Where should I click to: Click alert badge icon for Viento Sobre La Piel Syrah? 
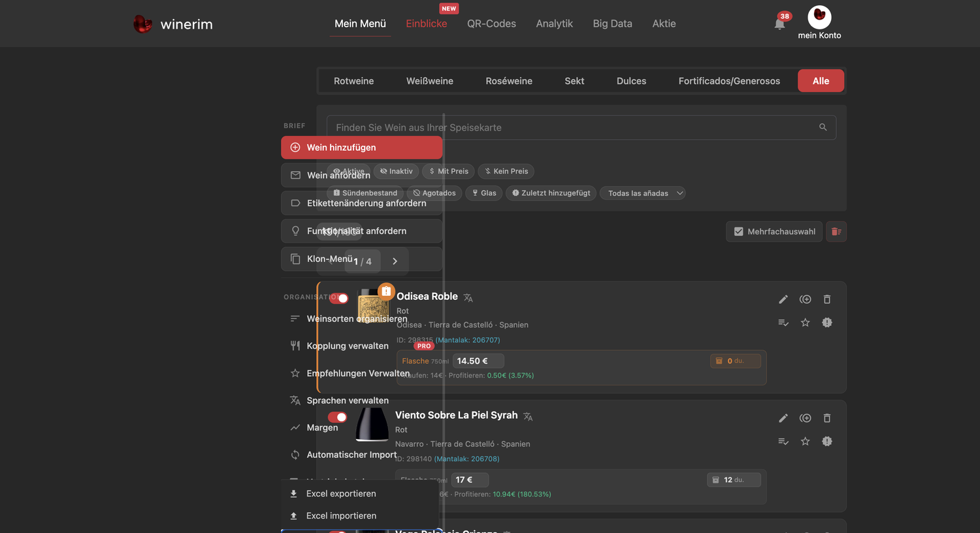[827, 442]
